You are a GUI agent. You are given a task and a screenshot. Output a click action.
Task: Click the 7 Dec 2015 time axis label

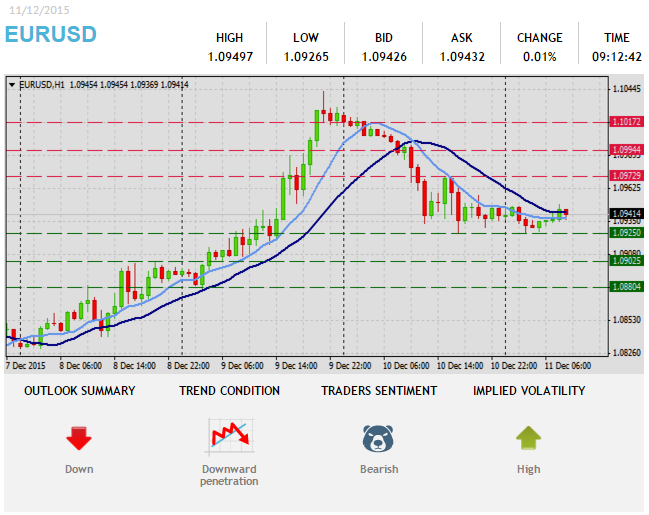coord(26,366)
